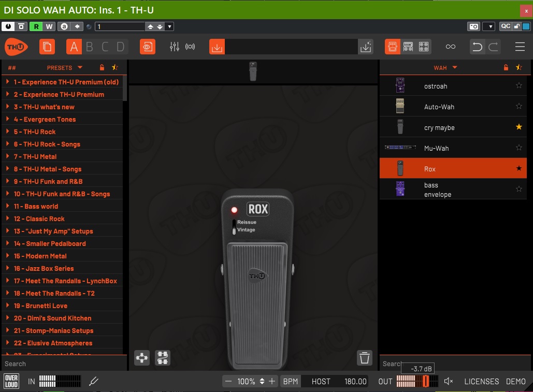This screenshot has height=392, width=533.
Task: Select the Mu-Wah effect from list
Action: click(436, 148)
